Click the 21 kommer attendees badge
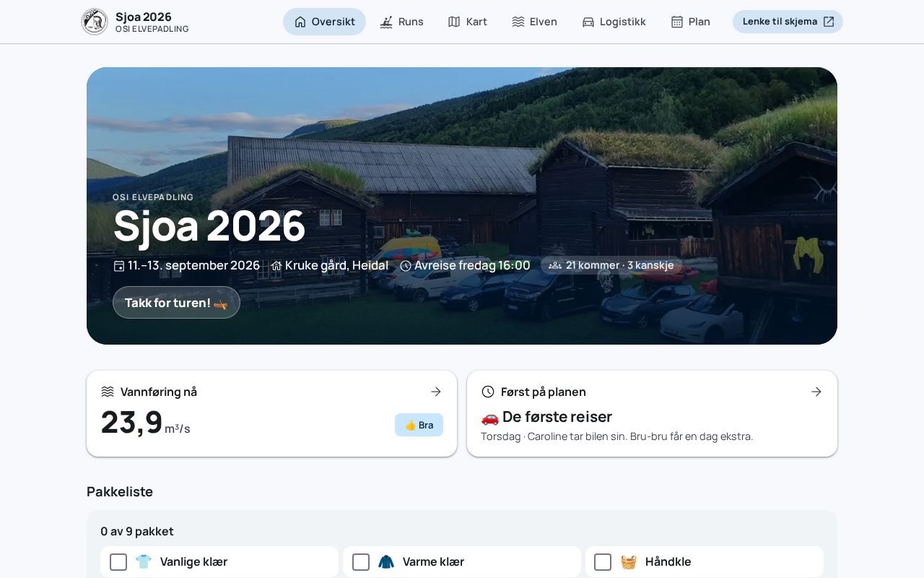This screenshot has height=578, width=924. 611,265
